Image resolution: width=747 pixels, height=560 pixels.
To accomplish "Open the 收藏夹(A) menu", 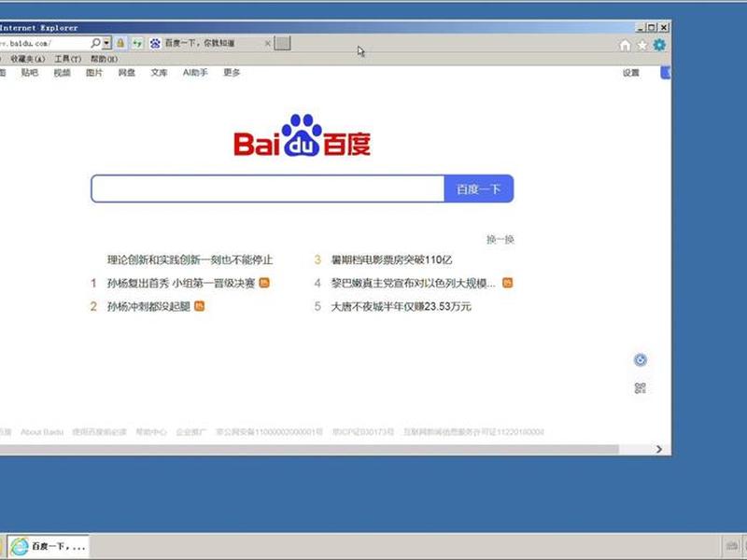I will point(28,59).
